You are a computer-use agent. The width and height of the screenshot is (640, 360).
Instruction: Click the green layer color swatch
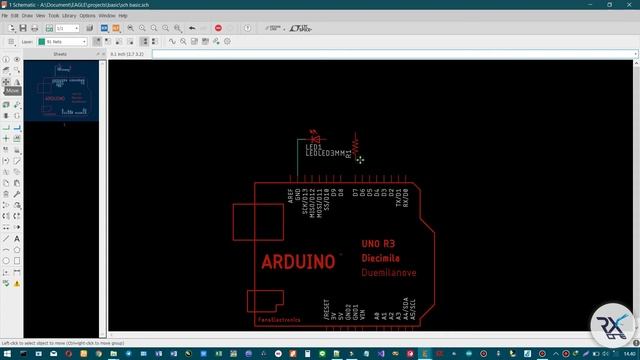42,42
